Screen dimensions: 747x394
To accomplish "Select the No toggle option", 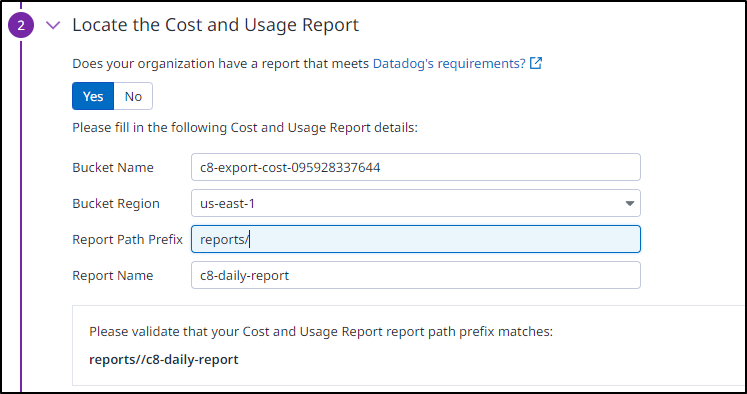I will point(133,96).
